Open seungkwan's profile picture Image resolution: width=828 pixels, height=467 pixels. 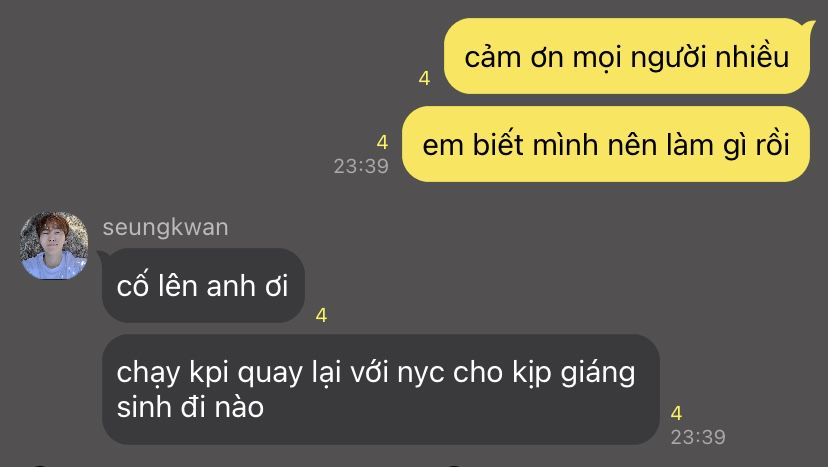point(54,245)
